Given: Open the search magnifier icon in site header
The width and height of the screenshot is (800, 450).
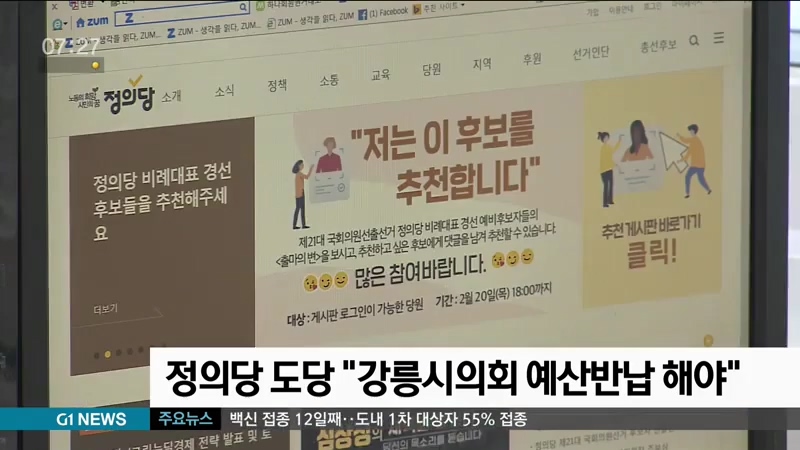Looking at the screenshot, I should [692, 38].
